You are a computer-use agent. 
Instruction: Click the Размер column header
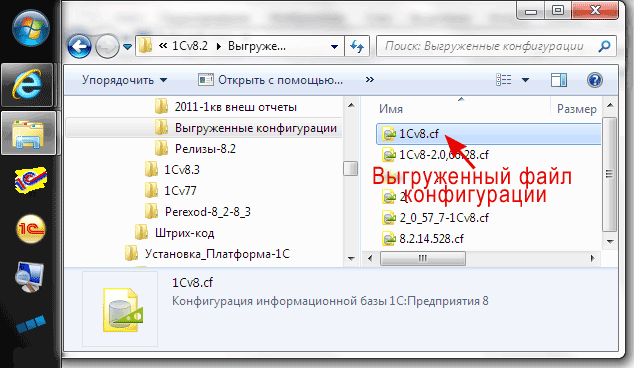577,108
